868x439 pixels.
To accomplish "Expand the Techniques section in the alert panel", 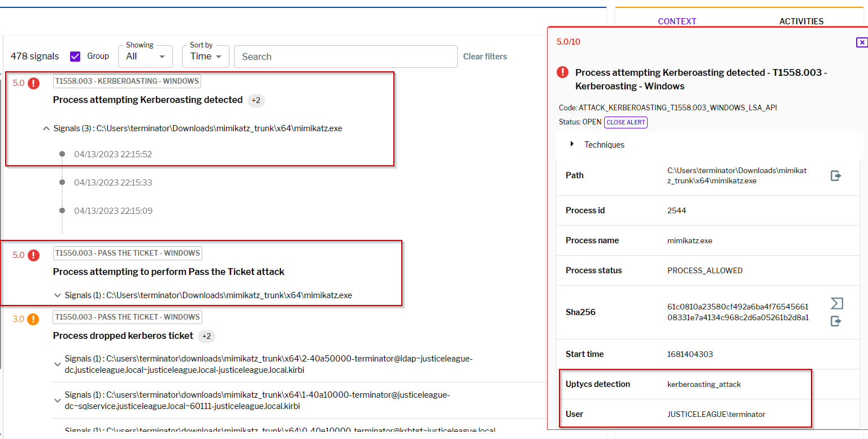I will tap(572, 145).
